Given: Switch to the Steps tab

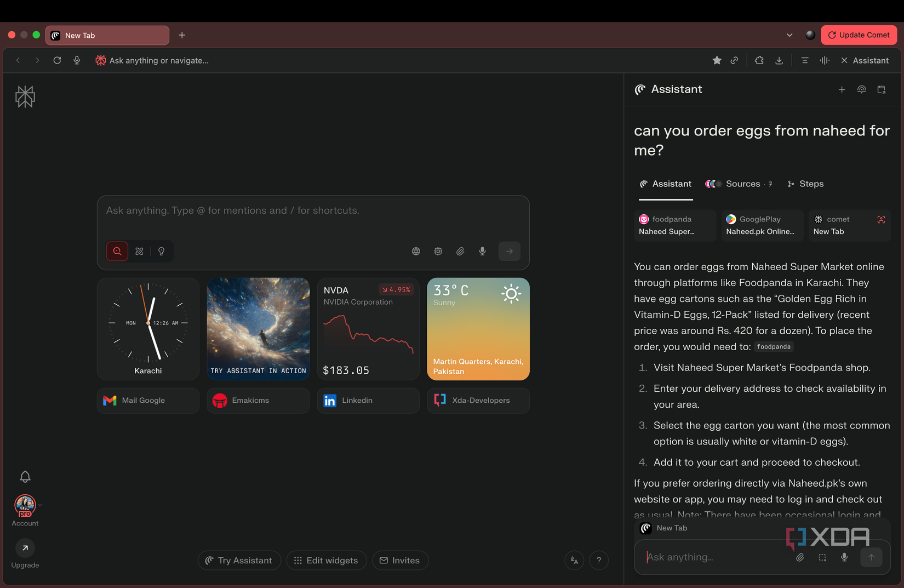Looking at the screenshot, I should pos(805,184).
